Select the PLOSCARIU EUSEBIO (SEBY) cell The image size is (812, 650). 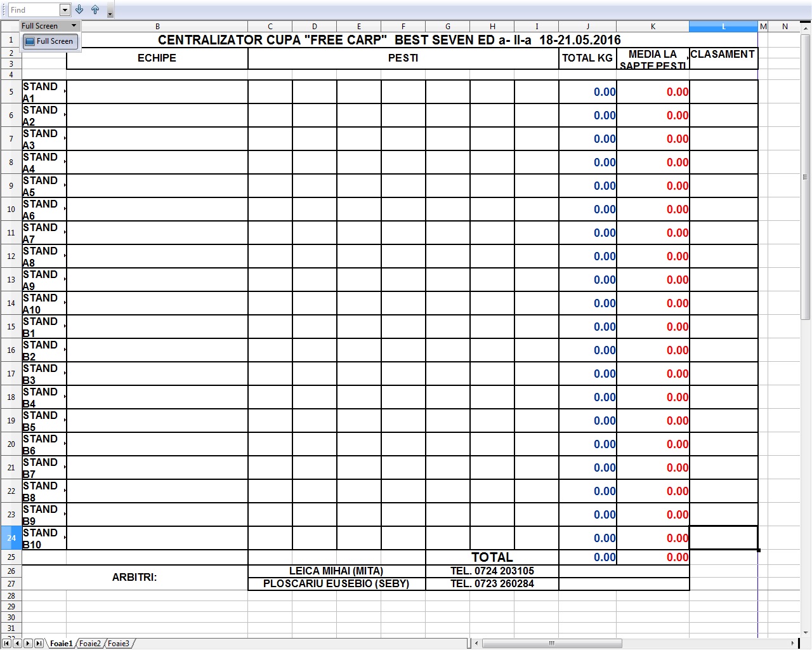(337, 584)
